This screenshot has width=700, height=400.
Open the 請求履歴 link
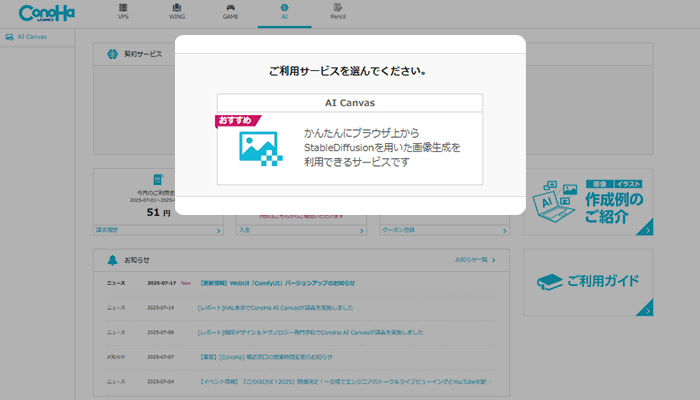coord(158,230)
